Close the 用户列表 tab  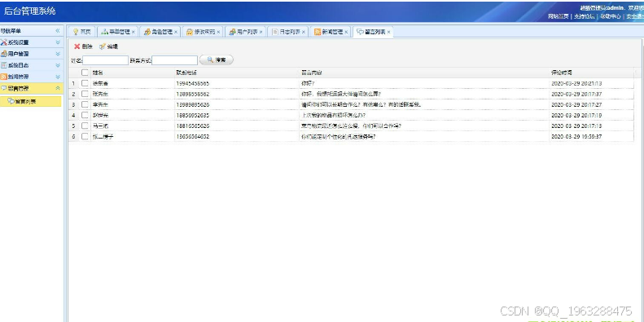click(x=261, y=32)
